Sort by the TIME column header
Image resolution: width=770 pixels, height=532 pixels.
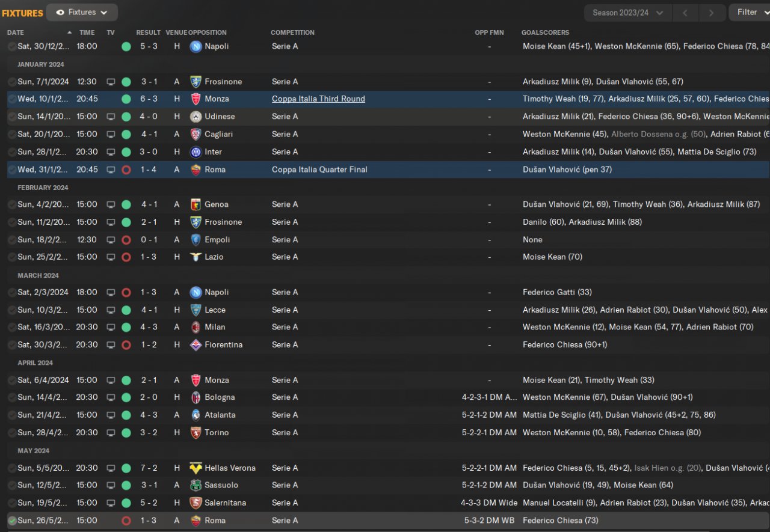[87, 32]
